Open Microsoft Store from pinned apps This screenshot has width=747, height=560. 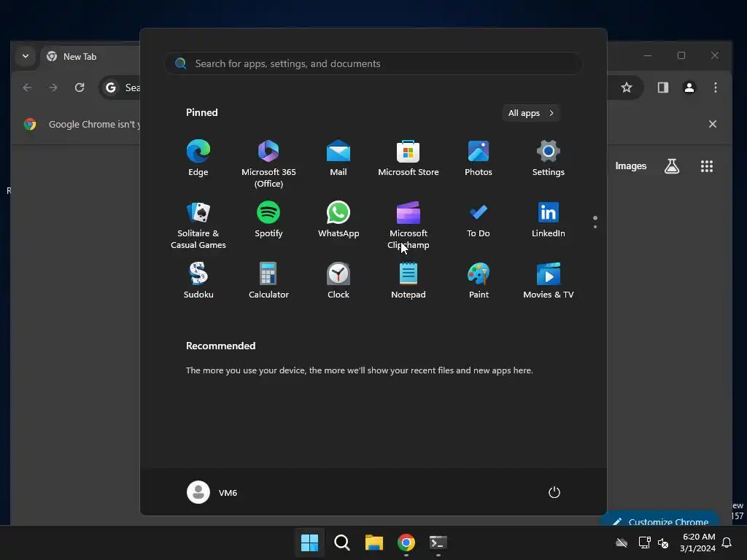409,158
